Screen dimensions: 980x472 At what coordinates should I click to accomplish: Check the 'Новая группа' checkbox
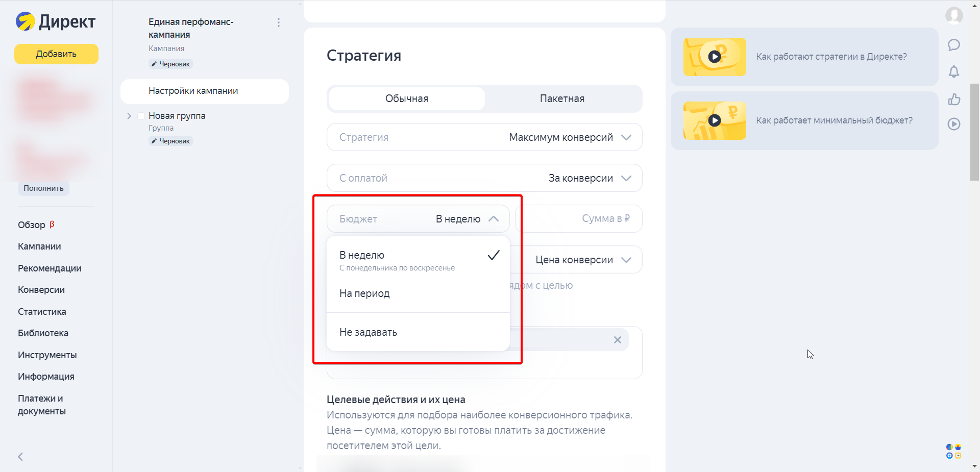pyautogui.click(x=141, y=116)
